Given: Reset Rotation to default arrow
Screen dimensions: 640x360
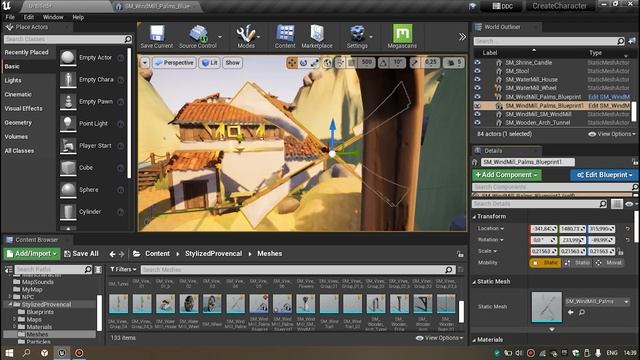Looking at the screenshot, I should point(628,240).
